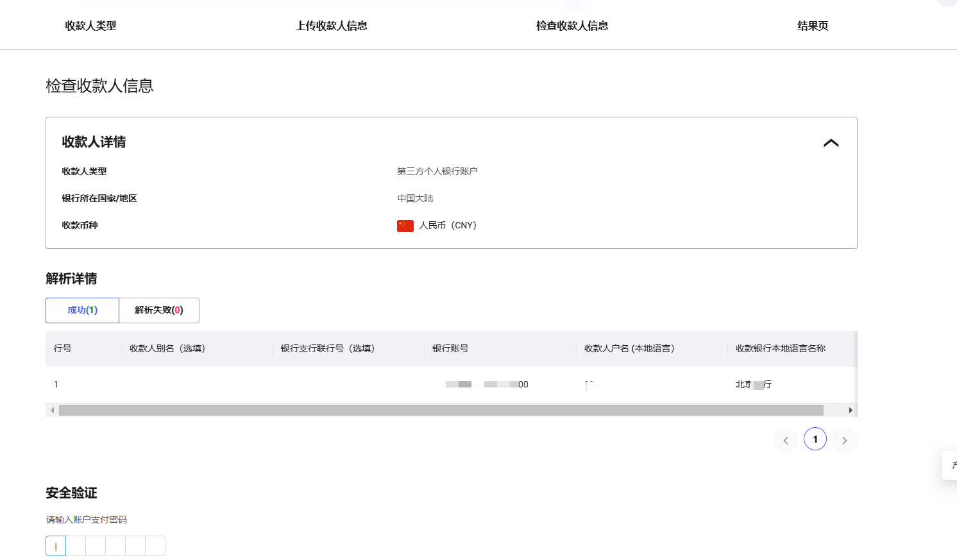
Task: Open the 解析失败(0) tab
Action: (x=159, y=310)
